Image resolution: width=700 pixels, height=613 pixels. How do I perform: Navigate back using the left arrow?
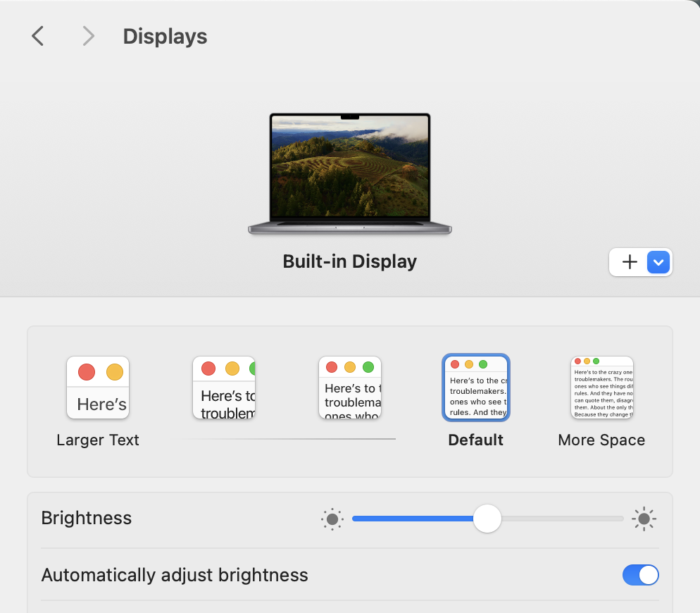[x=37, y=36]
